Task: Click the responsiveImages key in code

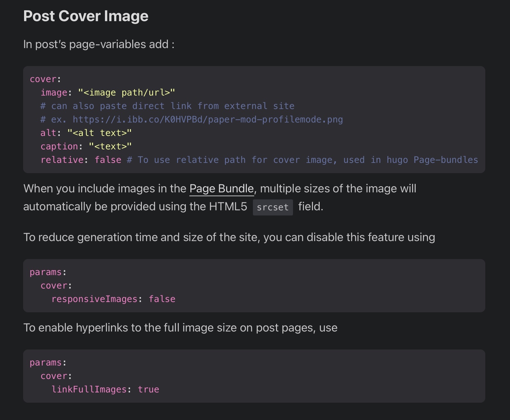Action: pos(94,299)
